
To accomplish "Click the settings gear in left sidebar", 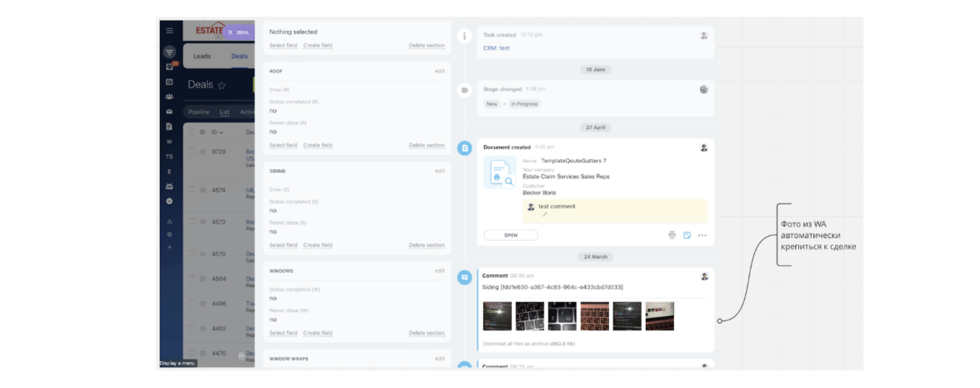I will pyautogui.click(x=169, y=234).
